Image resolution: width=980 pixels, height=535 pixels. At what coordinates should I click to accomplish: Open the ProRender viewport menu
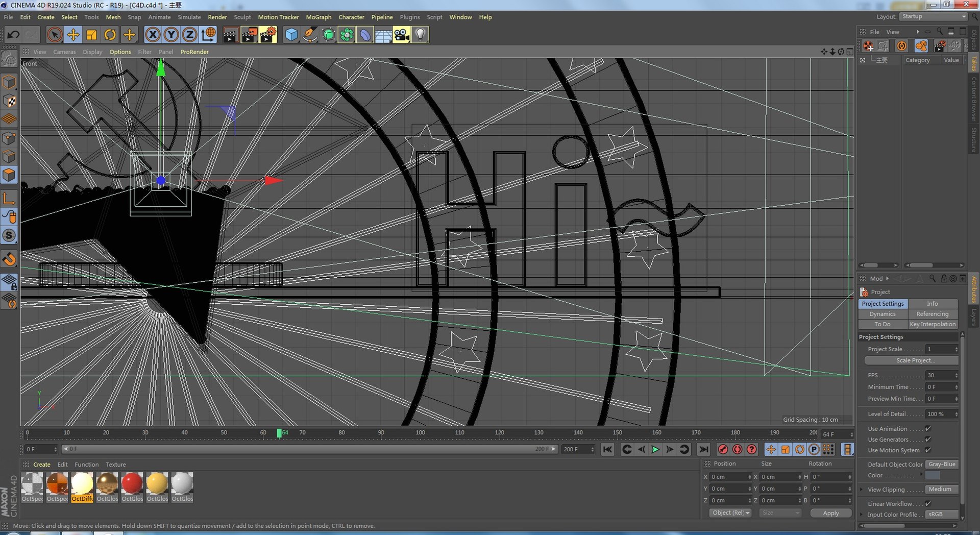(194, 52)
